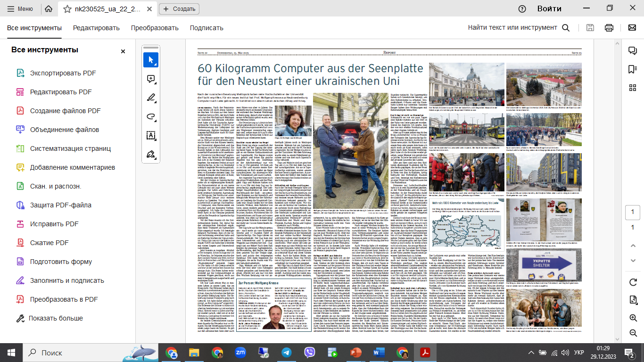The height and width of the screenshot is (362, 644).
Task: Select the arrow selection tool
Action: (151, 60)
